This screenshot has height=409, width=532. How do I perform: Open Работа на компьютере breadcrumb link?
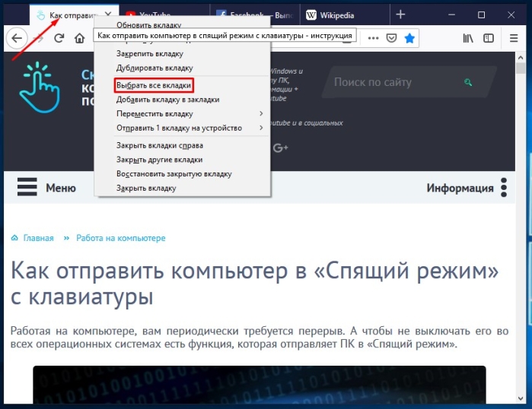pos(121,238)
